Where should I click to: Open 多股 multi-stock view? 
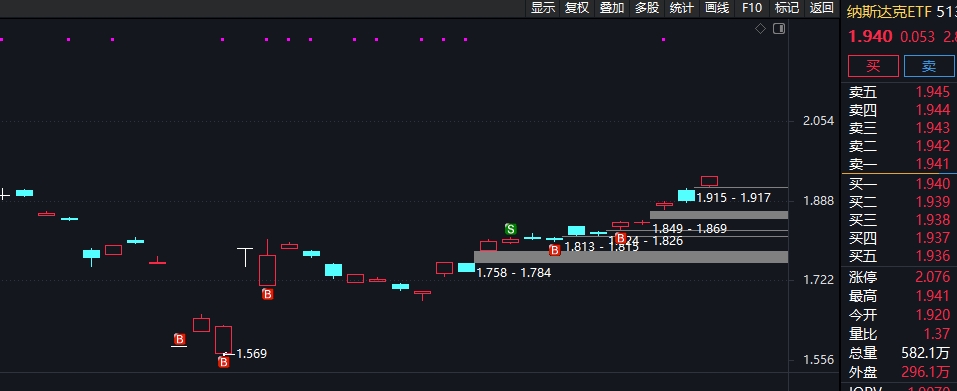point(647,8)
